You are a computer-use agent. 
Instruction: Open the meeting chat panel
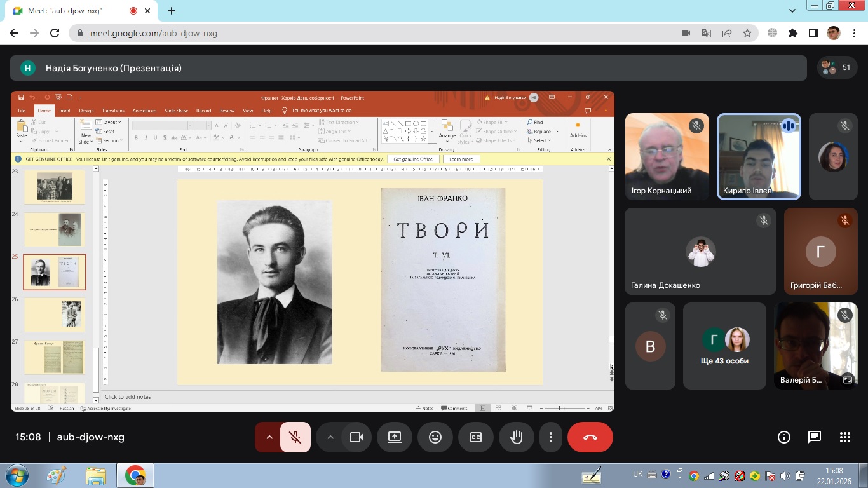coord(814,437)
